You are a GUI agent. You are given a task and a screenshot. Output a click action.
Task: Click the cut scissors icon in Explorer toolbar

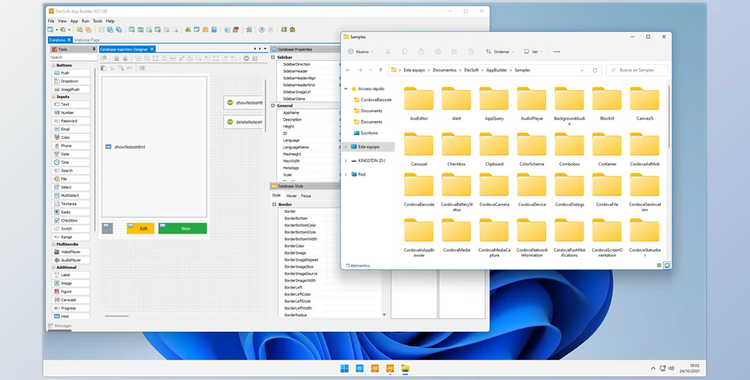click(x=388, y=52)
